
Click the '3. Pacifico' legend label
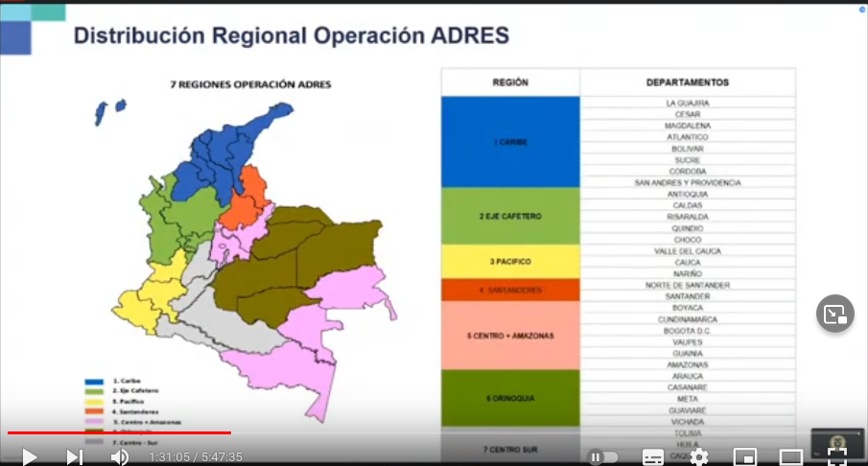128,401
